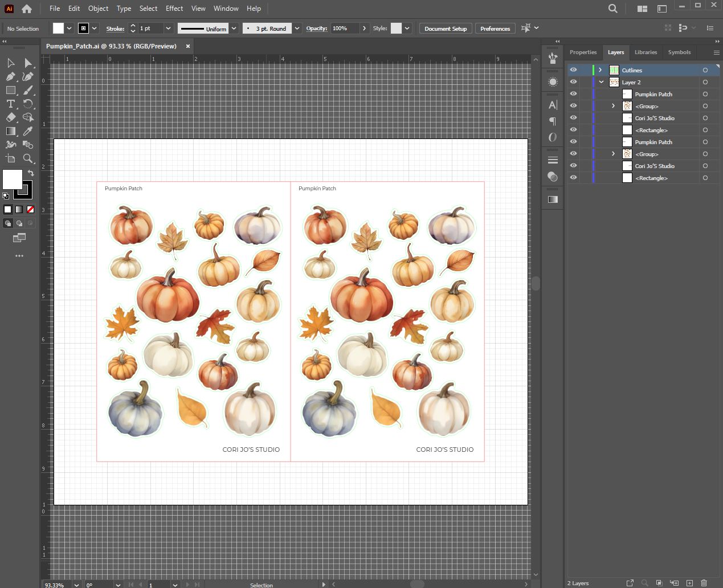Click the Document Setup button
This screenshot has width=723, height=588.
click(446, 28)
